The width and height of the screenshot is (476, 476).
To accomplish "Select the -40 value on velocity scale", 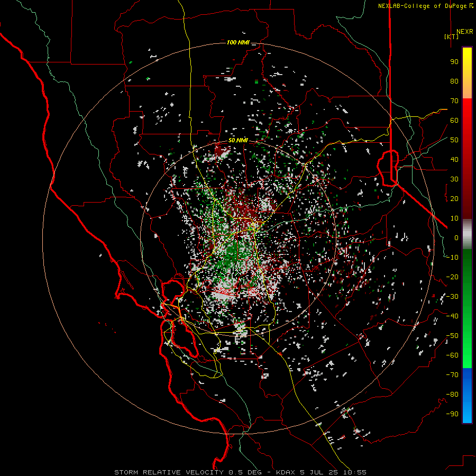I will pos(452,316).
